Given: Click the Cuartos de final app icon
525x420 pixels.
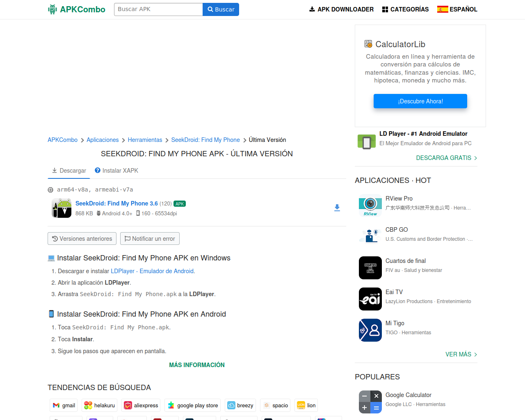Looking at the screenshot, I should coord(370,268).
